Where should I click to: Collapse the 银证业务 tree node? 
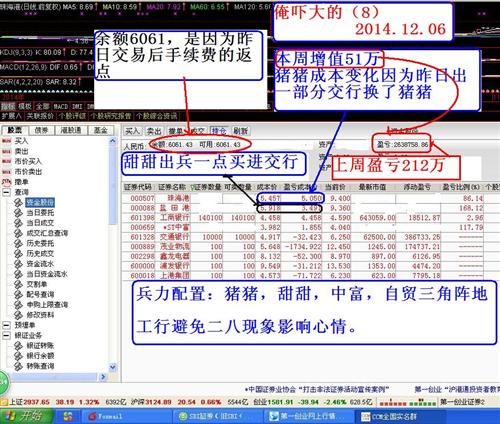(x=6, y=335)
